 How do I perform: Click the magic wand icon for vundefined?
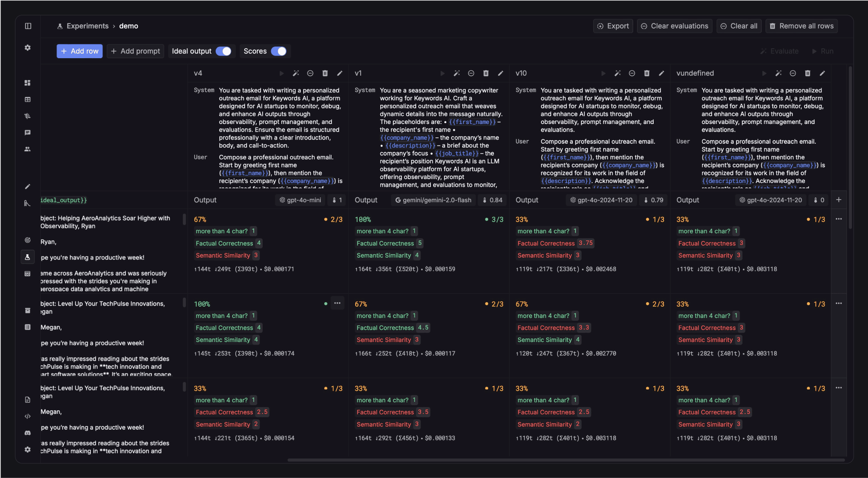point(779,73)
